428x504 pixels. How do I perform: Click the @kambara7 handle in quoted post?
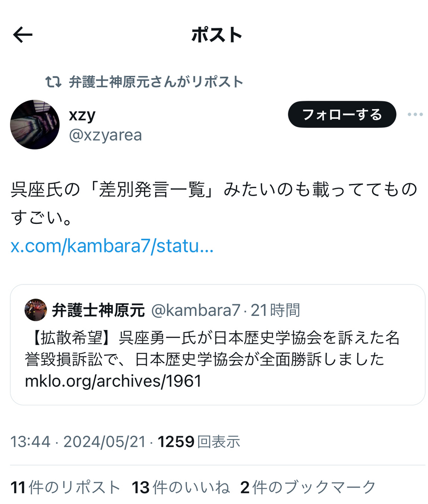tap(195, 310)
